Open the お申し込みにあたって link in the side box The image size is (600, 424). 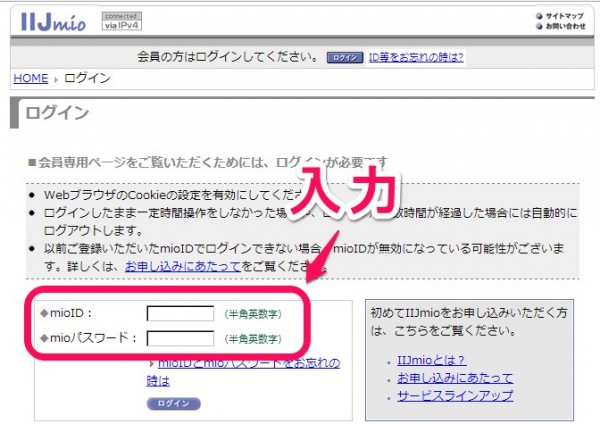[x=455, y=378]
